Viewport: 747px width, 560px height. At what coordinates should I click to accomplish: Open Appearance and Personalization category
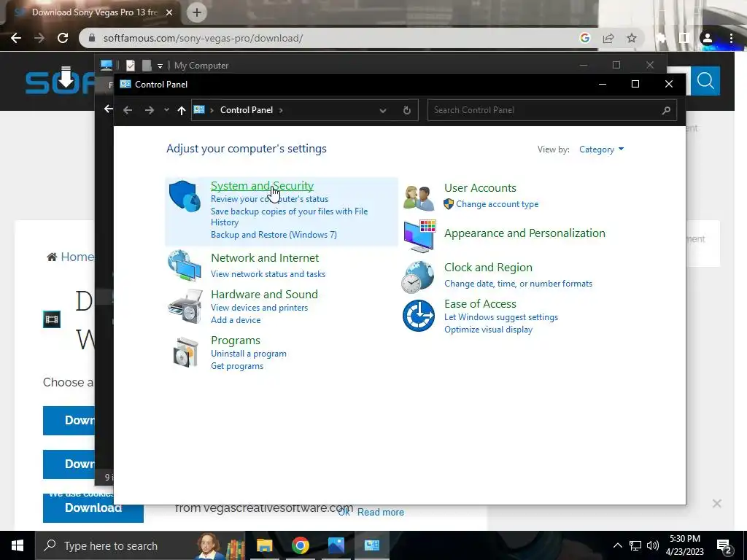[x=525, y=233]
